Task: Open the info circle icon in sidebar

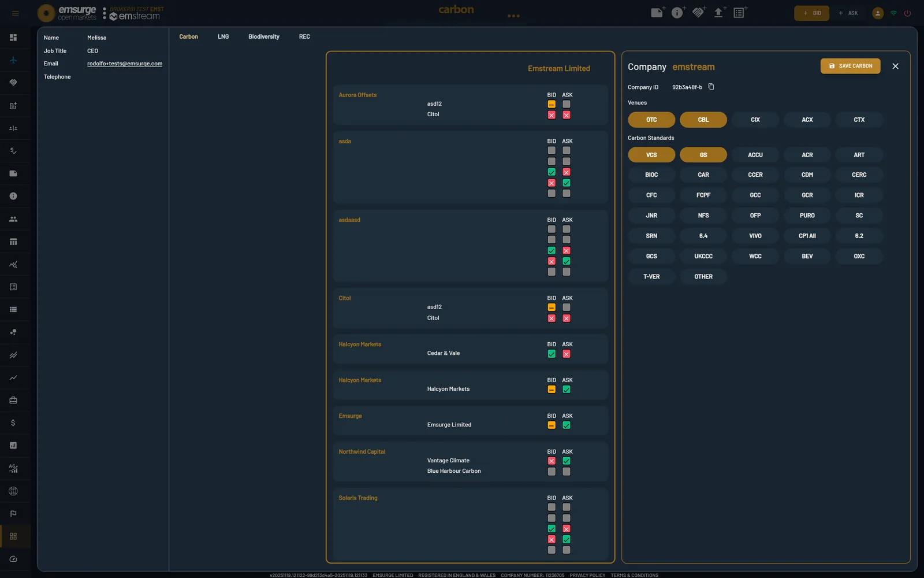Action: tap(13, 197)
